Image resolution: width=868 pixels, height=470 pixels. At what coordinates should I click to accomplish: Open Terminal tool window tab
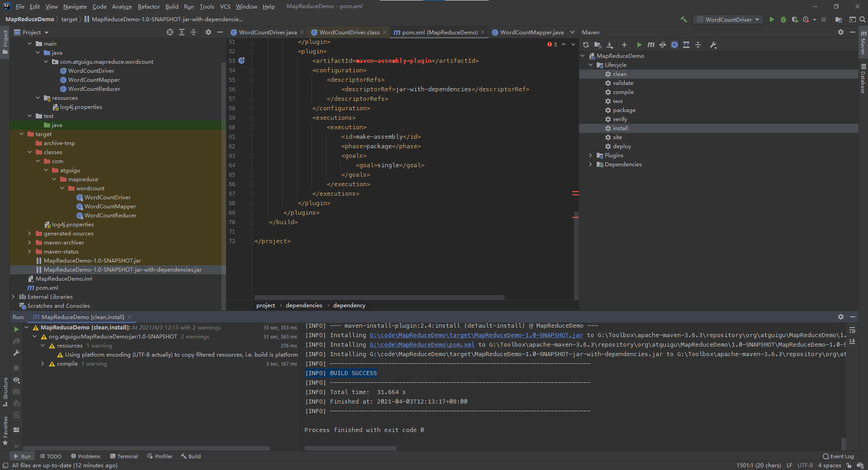124,456
